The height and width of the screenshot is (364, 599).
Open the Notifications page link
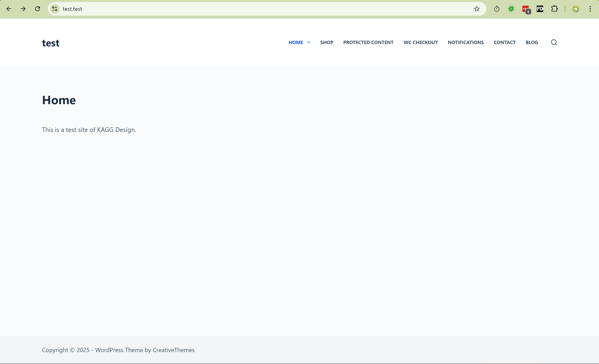(466, 42)
